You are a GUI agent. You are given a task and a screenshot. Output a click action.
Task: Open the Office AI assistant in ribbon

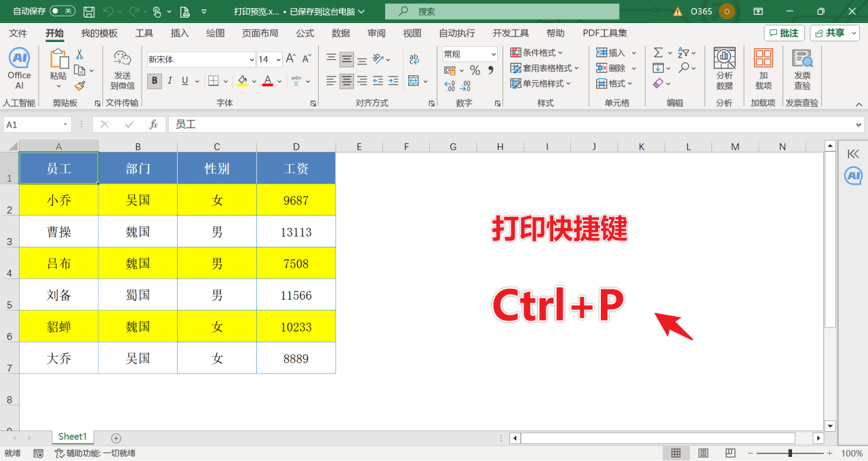pyautogui.click(x=19, y=68)
